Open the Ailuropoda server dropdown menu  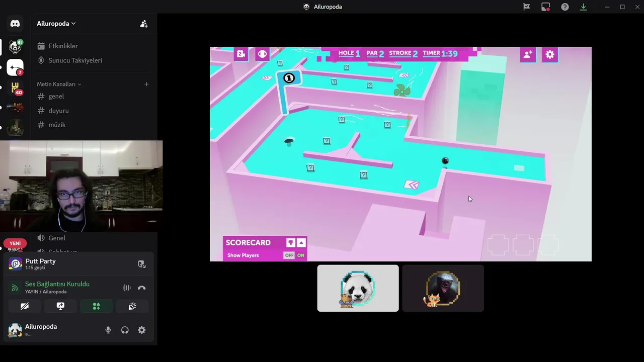click(x=56, y=24)
